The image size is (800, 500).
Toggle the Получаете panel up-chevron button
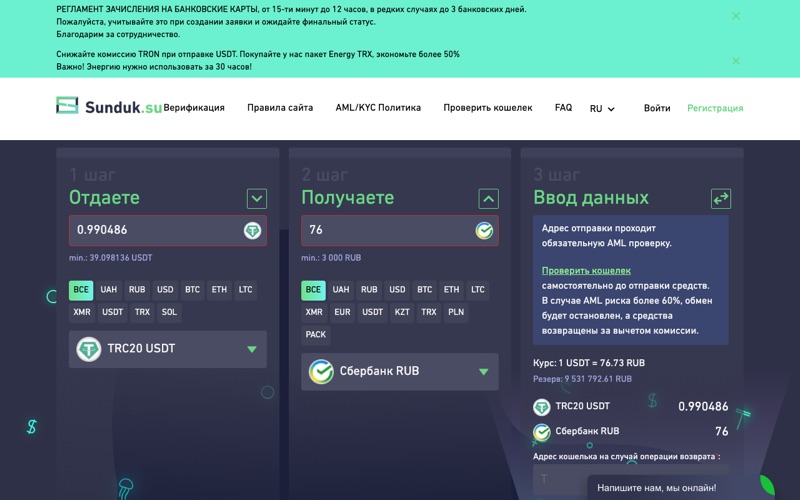tap(488, 198)
